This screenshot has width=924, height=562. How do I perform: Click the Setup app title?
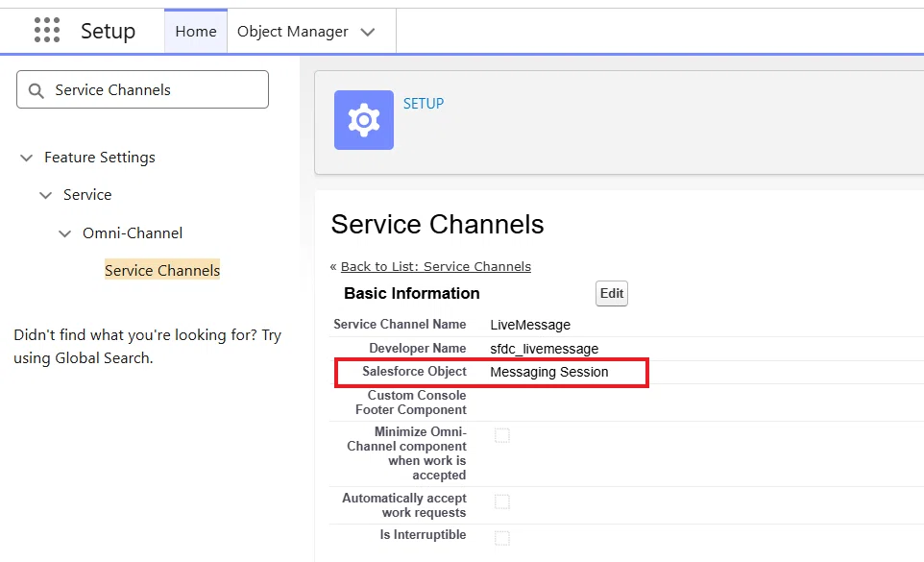[108, 31]
